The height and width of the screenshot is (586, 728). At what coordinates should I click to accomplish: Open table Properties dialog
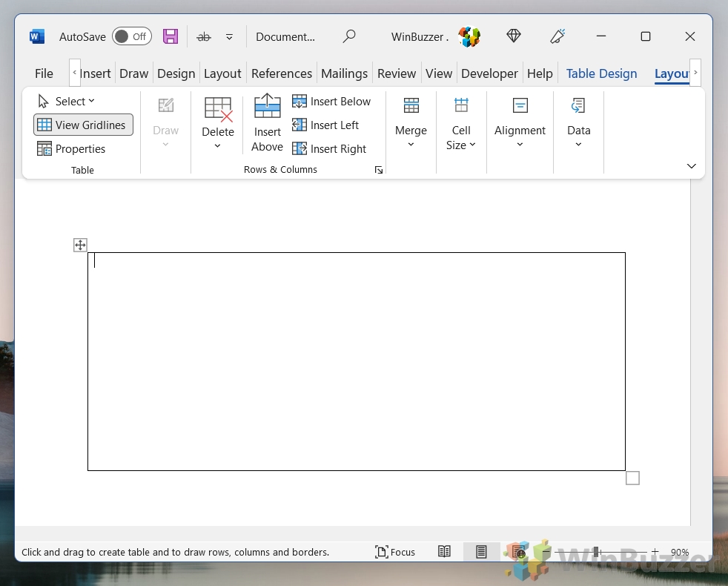[x=72, y=149]
